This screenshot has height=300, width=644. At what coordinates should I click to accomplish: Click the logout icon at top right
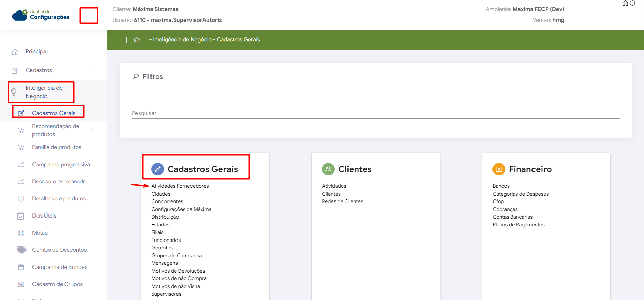[633, 3]
